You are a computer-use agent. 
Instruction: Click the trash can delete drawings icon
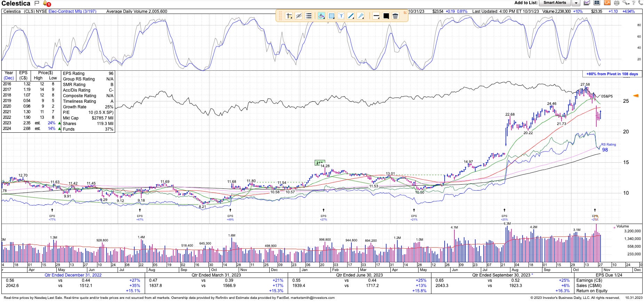(x=396, y=16)
